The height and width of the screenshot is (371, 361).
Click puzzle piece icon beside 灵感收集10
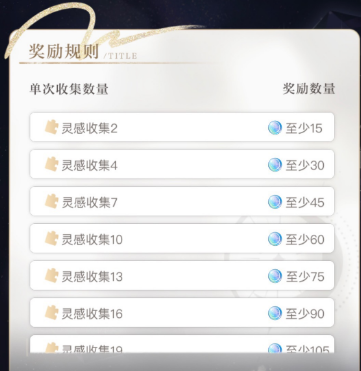click(x=52, y=238)
